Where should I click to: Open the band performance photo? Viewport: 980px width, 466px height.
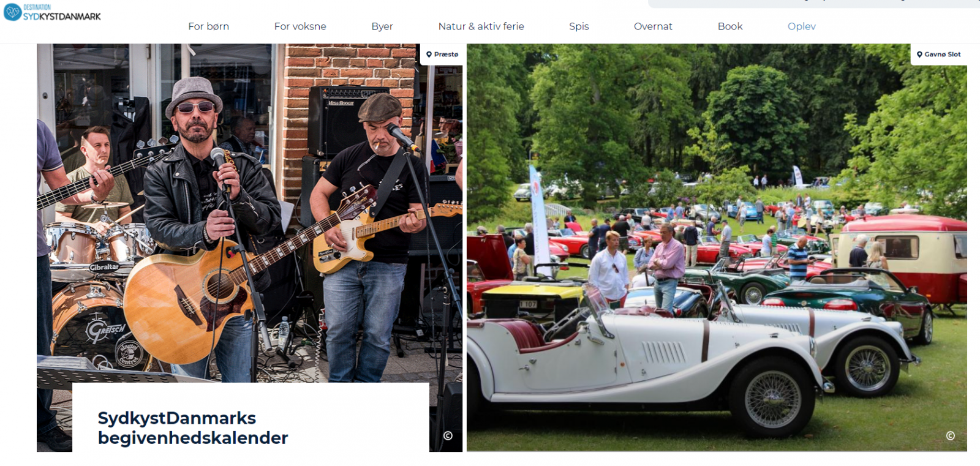click(x=249, y=214)
